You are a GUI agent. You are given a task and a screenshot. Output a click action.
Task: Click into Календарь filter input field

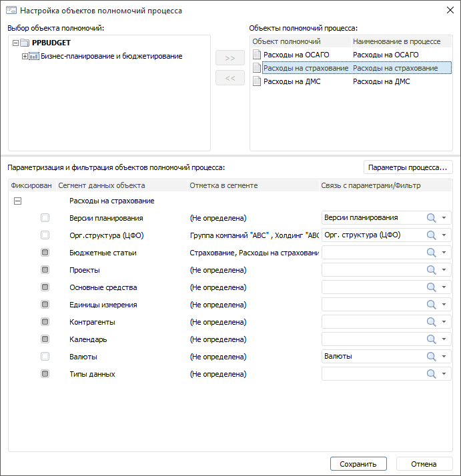click(x=372, y=339)
